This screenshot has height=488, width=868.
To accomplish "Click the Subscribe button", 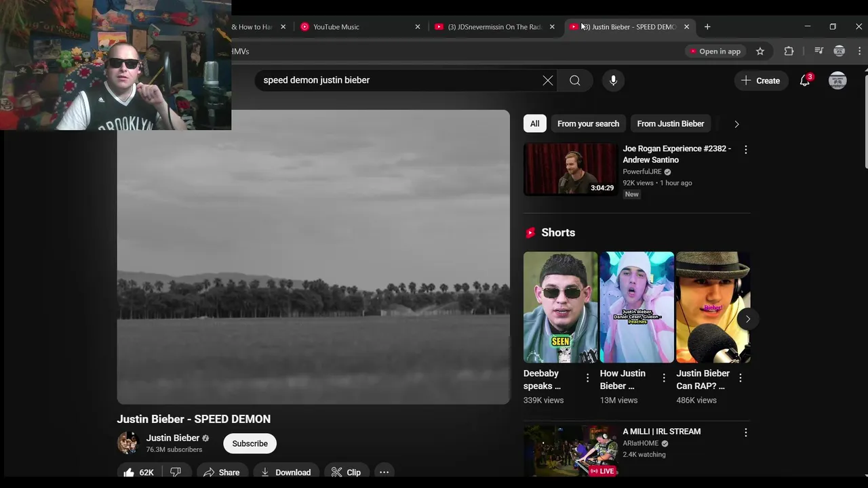I will pyautogui.click(x=250, y=444).
